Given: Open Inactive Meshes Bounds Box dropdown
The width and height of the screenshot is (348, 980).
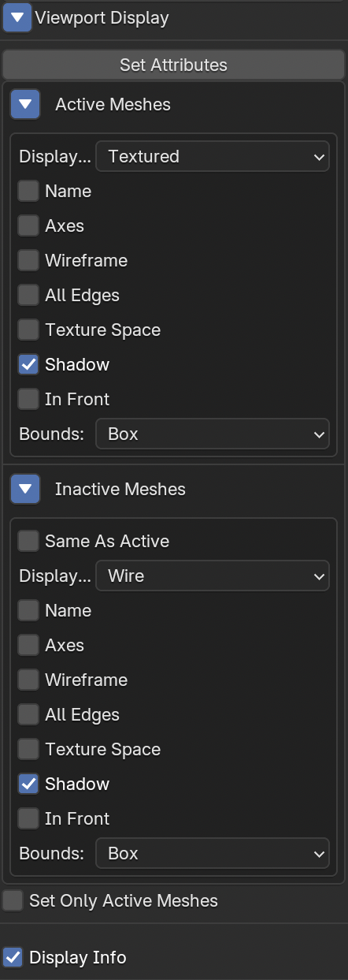Looking at the screenshot, I should point(213,853).
